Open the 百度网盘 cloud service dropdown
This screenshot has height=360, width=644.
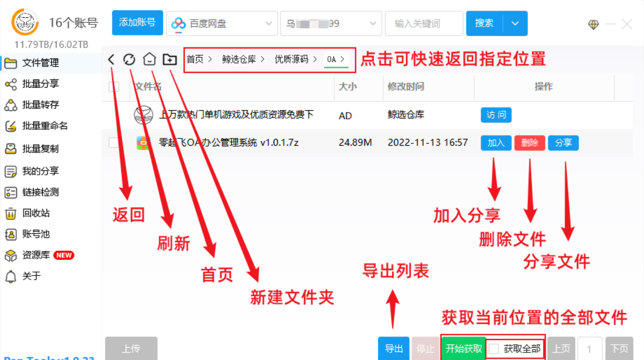coord(222,23)
